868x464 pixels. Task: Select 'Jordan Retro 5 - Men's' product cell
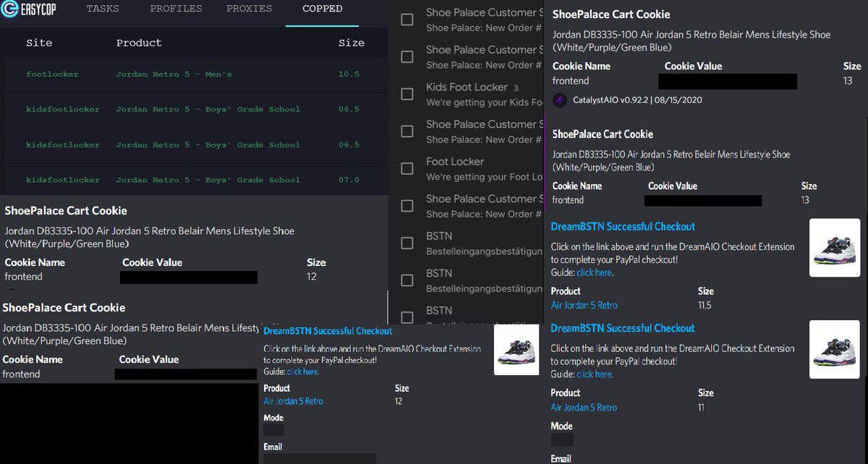(x=174, y=74)
